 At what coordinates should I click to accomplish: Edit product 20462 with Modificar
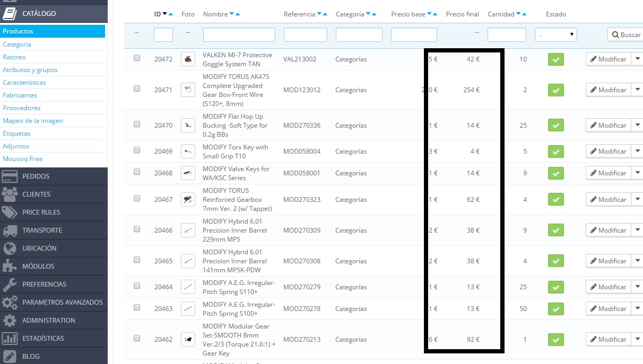pyautogui.click(x=609, y=340)
